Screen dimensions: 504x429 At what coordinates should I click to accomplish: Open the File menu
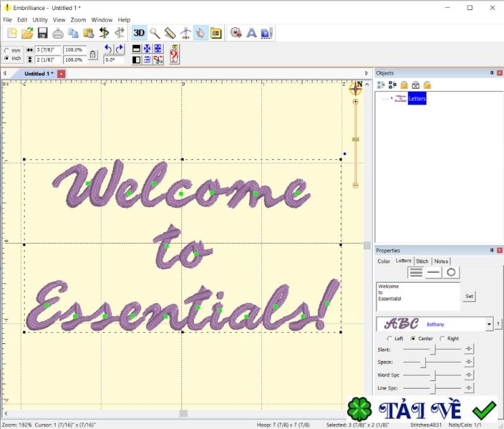coord(8,20)
